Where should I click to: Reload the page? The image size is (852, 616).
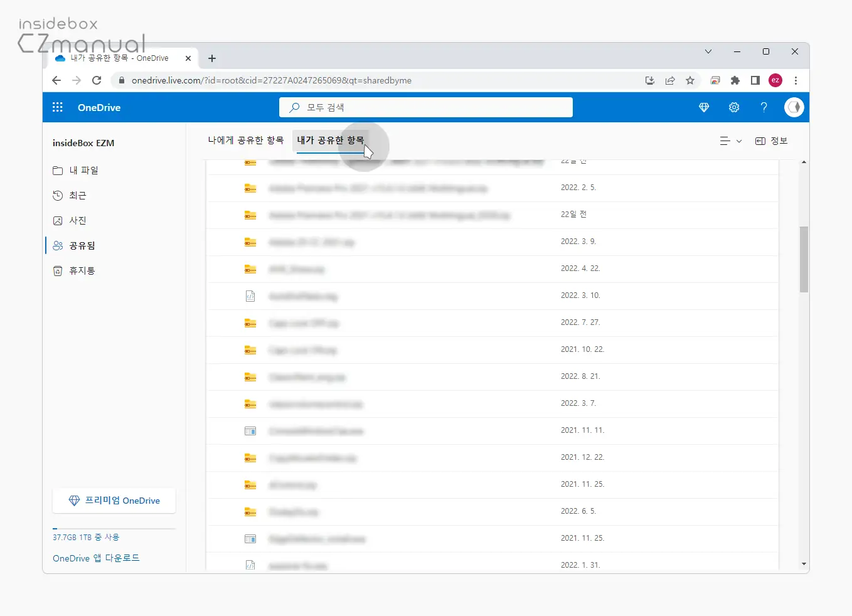pos(97,80)
